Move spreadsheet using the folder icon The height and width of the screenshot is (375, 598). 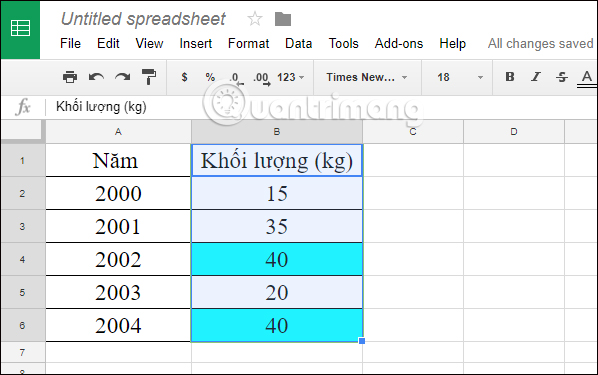point(283,19)
